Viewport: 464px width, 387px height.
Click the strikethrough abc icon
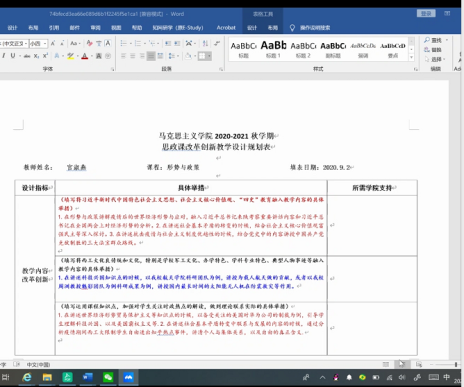27,56
